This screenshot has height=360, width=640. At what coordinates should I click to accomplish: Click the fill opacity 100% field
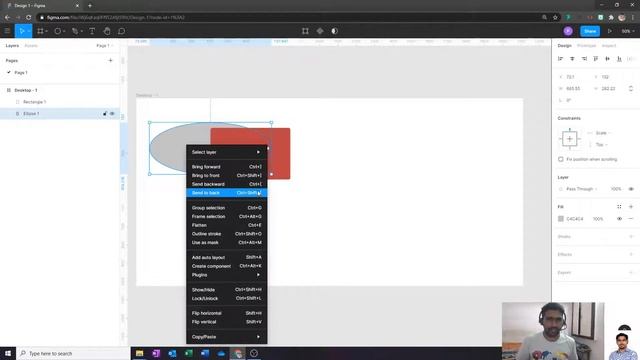[598, 219]
